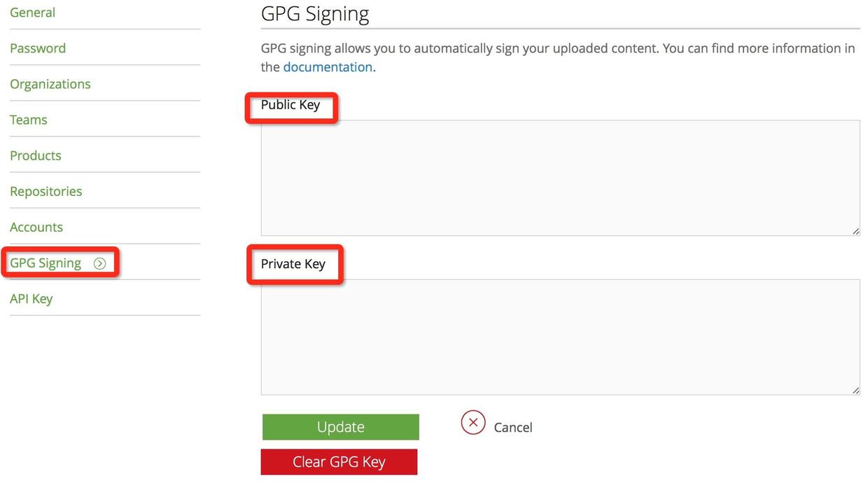Open the API Key settings
Image resolution: width=868 pixels, height=483 pixels.
pyautogui.click(x=31, y=299)
